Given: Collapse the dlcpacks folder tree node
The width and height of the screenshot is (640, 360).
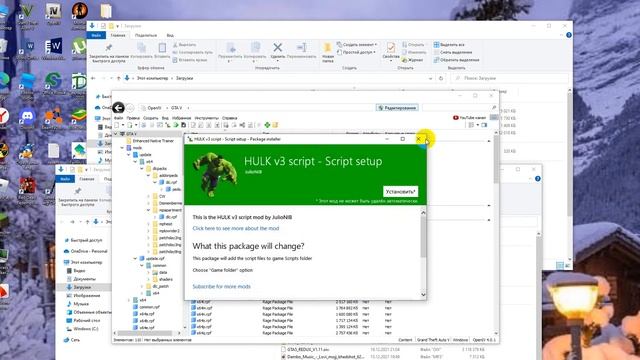Looking at the screenshot, I should (142, 169).
